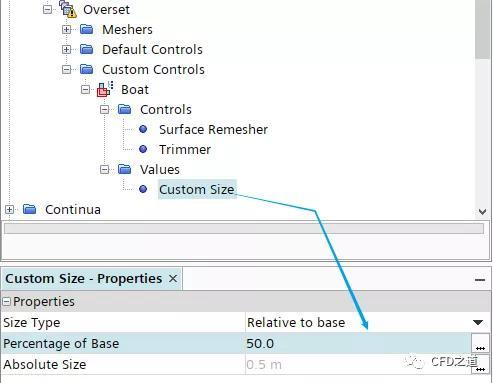Click the Trimmer node bullet icon
493x383 pixels.
point(143,149)
